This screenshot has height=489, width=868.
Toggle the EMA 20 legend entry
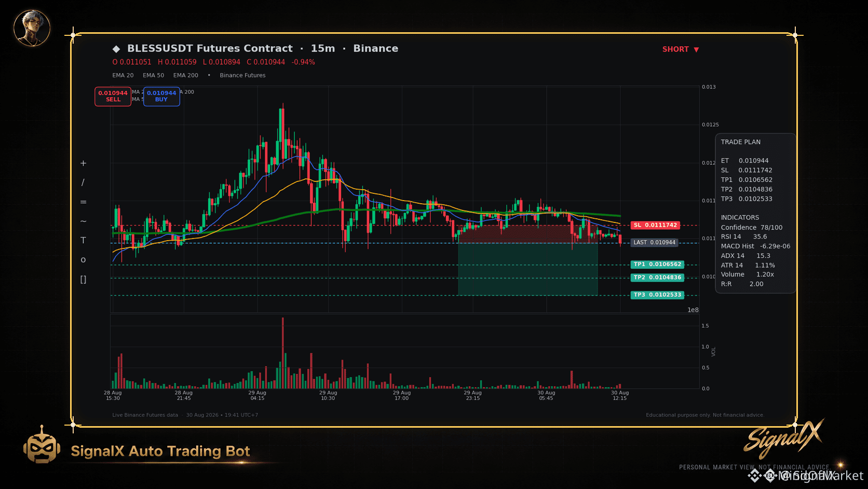123,75
